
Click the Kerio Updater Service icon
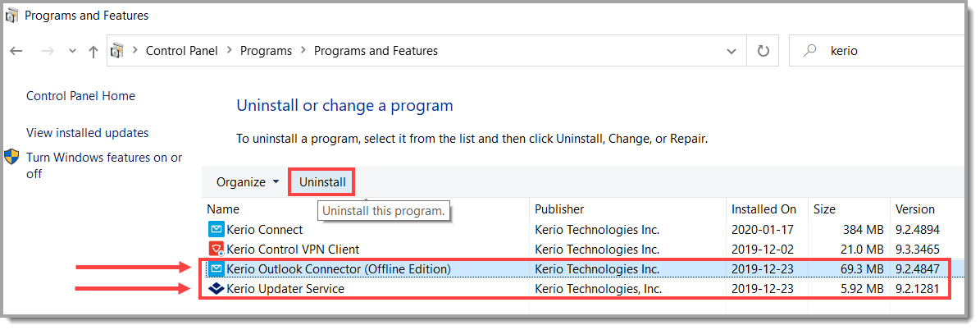[216, 289]
